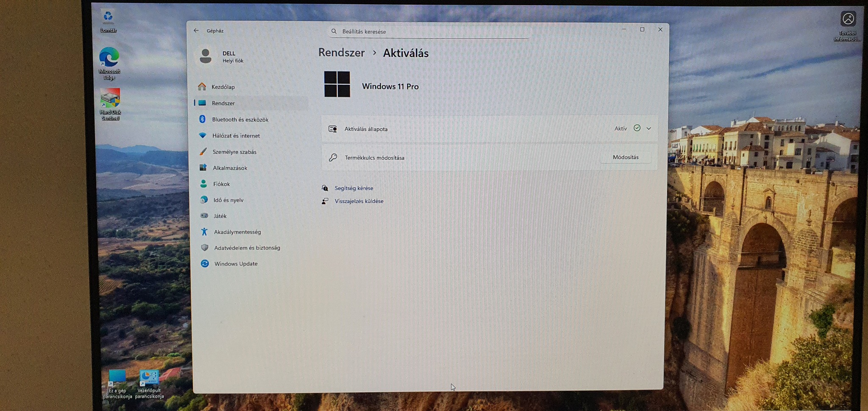Click the 'Helyi fiók' account type text
This screenshot has height=411, width=868.
pyautogui.click(x=233, y=61)
